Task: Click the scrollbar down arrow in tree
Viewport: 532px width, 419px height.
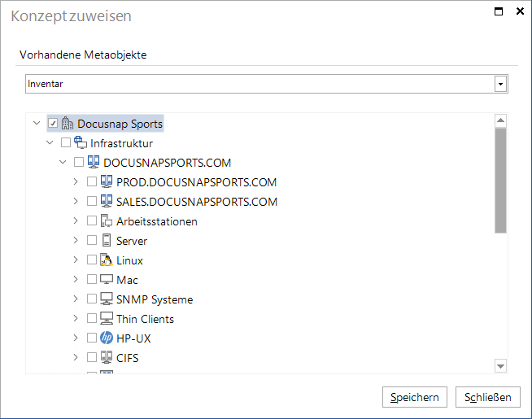Action: [500, 366]
